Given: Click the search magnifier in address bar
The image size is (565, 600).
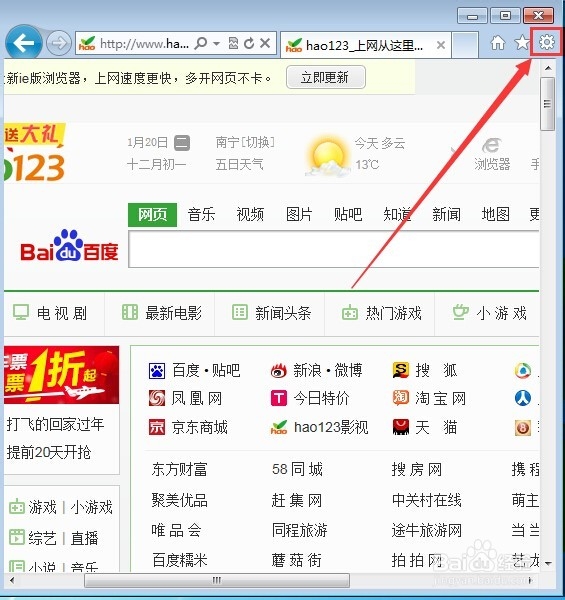Looking at the screenshot, I should [200, 43].
